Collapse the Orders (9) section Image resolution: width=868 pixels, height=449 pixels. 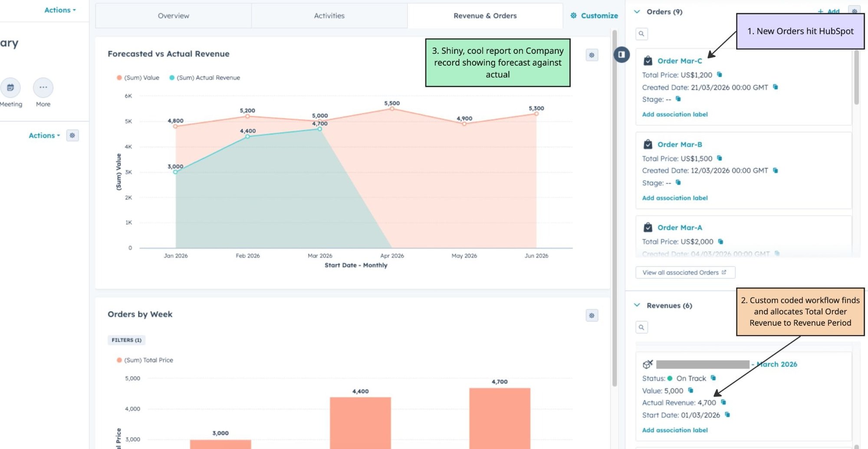tap(637, 12)
